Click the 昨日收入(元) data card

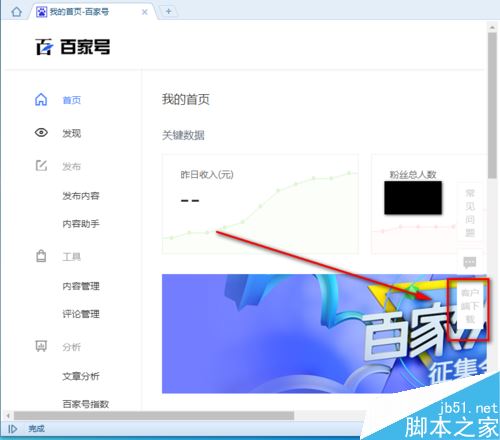coord(260,204)
